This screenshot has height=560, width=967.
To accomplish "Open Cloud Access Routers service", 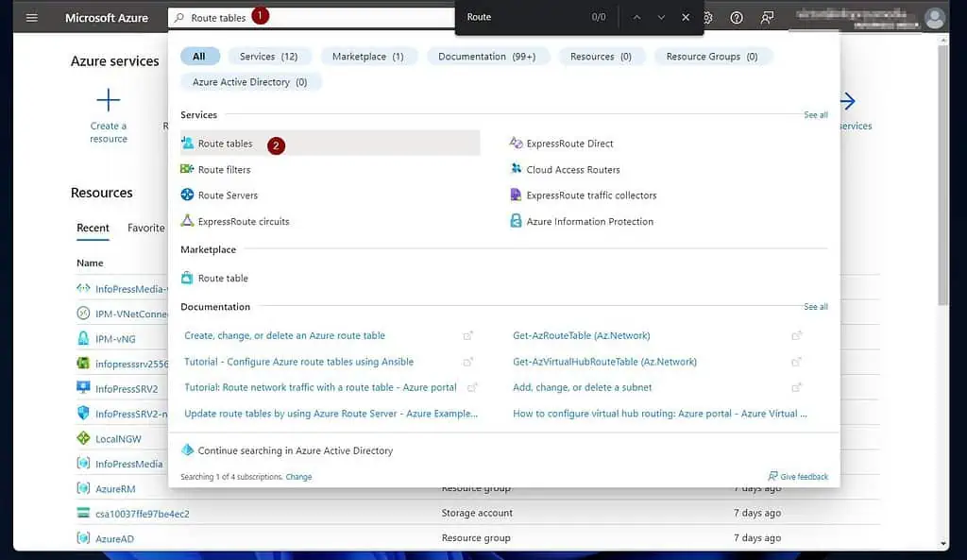I will [572, 170].
